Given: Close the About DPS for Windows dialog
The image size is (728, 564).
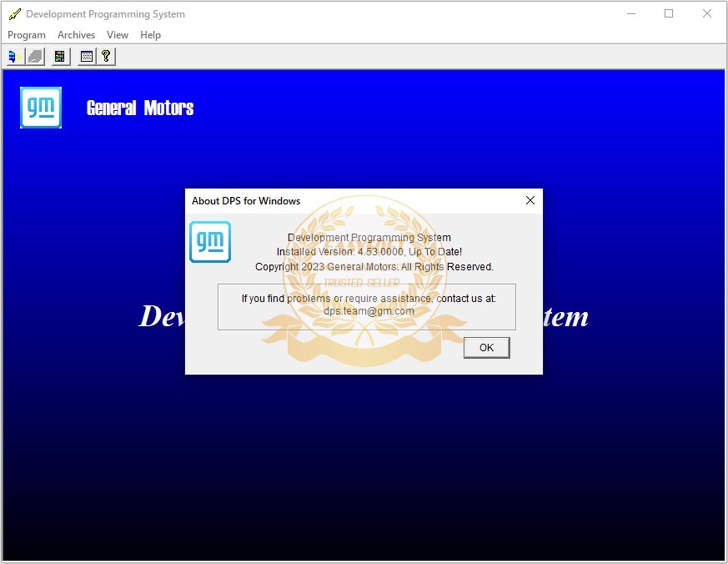Looking at the screenshot, I should [530, 200].
